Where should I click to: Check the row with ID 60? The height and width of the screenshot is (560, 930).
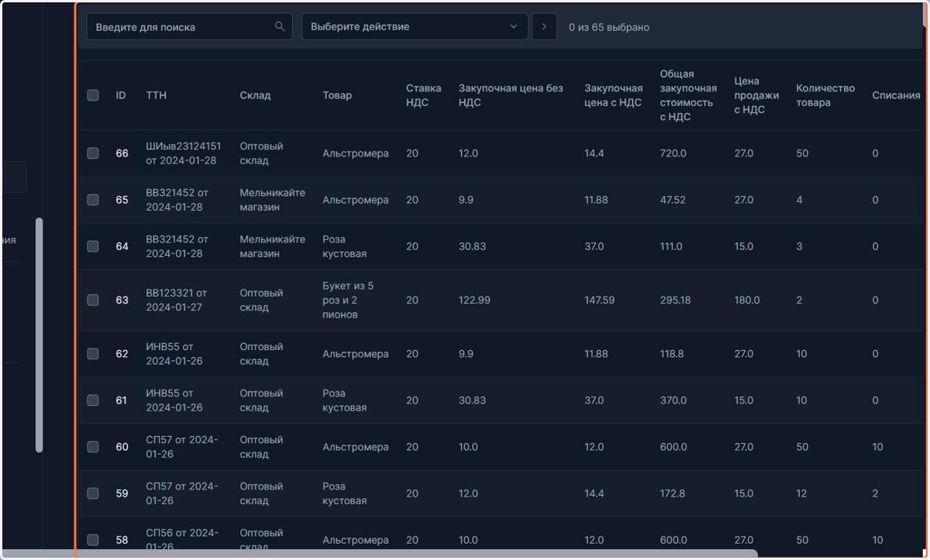(x=93, y=447)
